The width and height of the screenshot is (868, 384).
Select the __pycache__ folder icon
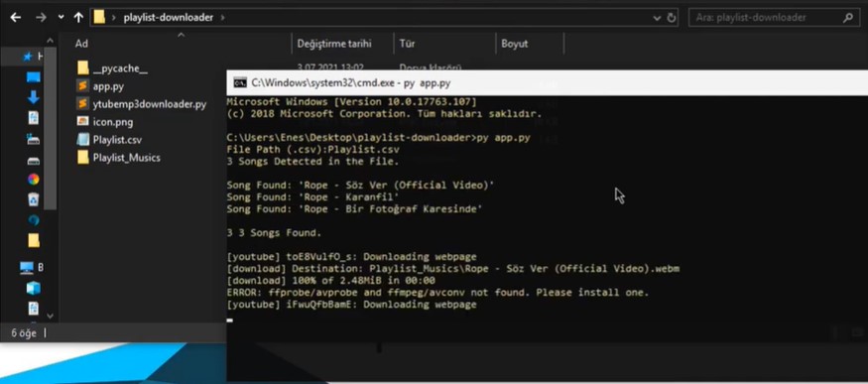click(83, 68)
